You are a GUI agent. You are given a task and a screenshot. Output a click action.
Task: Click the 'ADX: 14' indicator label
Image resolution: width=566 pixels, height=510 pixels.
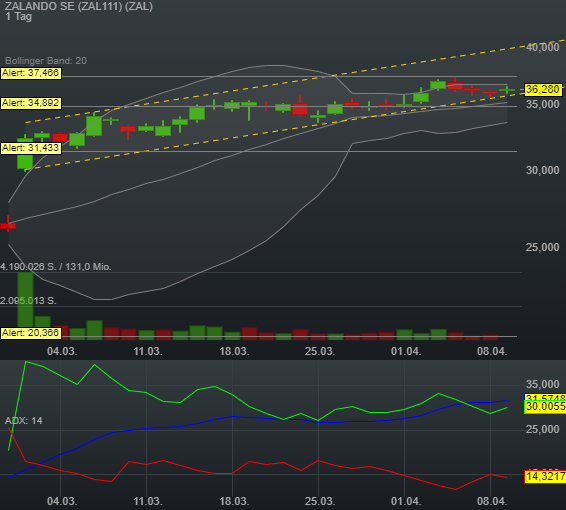coord(23,421)
